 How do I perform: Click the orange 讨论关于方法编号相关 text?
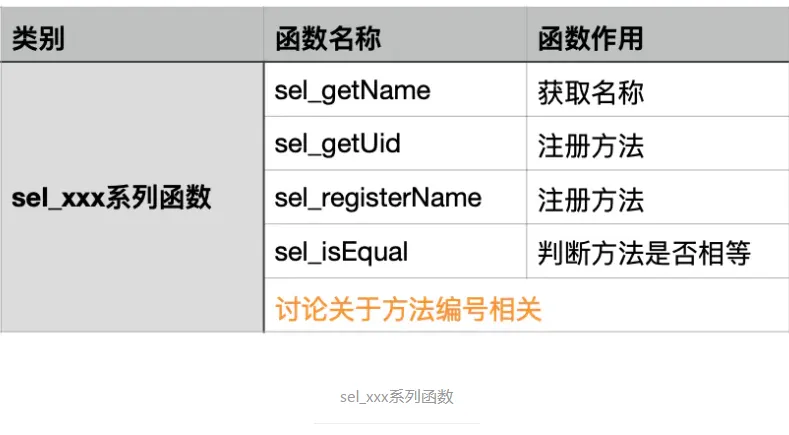pos(408,309)
